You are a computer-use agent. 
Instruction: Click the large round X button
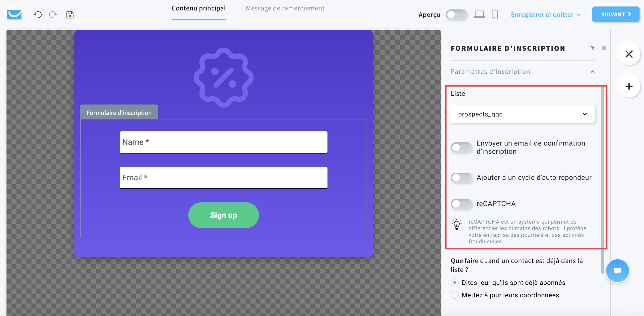coord(629,54)
